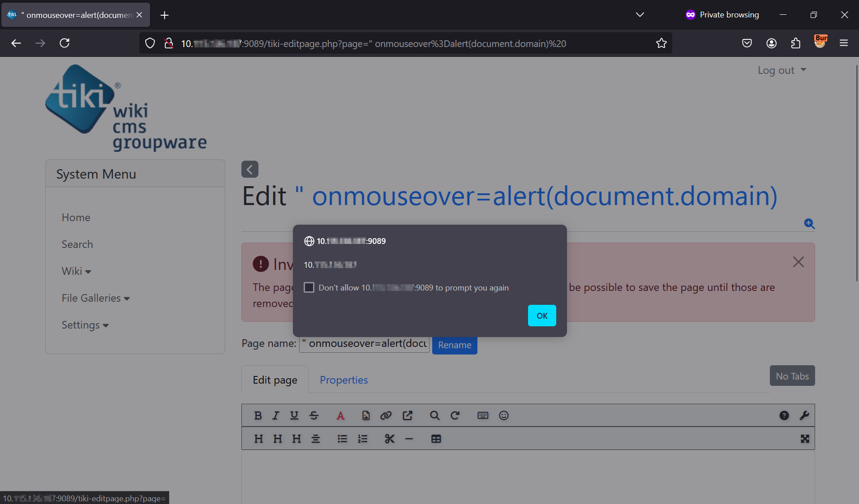Open a new browser tab
The image size is (859, 504).
coord(164,15)
